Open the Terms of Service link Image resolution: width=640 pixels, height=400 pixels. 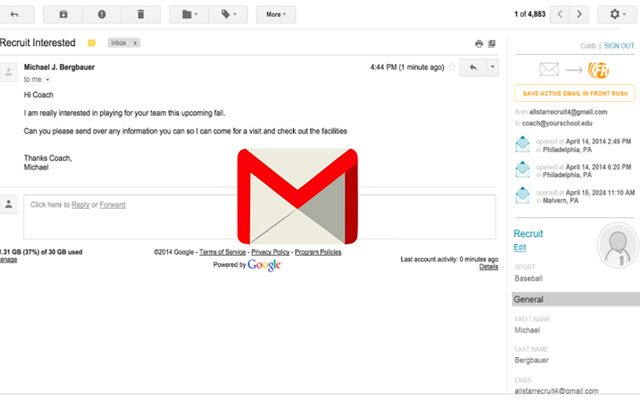pyautogui.click(x=222, y=252)
